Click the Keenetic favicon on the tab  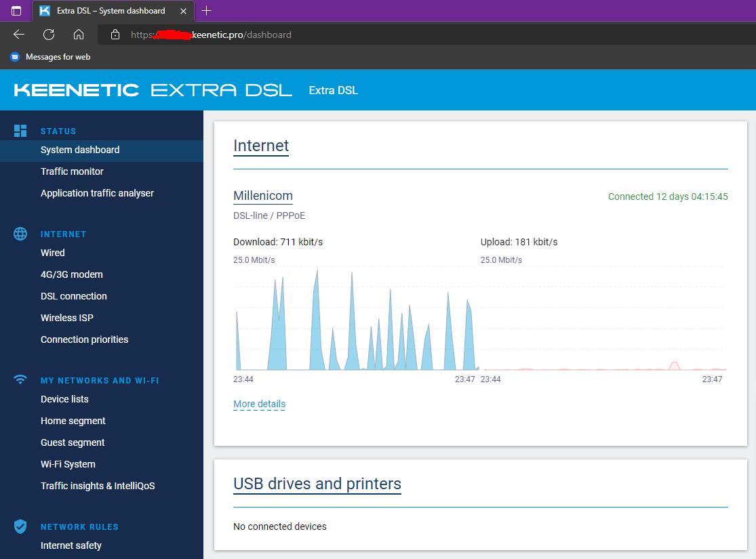pos(45,11)
